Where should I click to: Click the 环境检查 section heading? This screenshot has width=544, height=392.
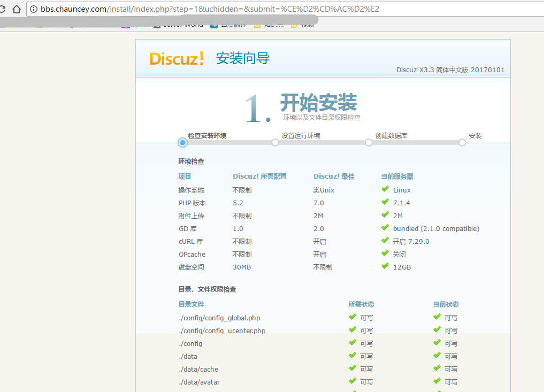(x=191, y=162)
